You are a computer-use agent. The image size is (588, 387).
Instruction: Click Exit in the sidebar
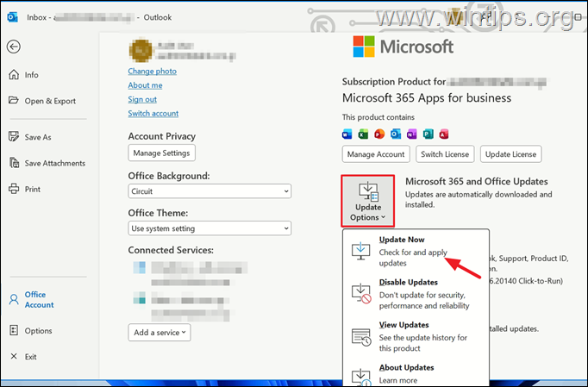[23, 357]
